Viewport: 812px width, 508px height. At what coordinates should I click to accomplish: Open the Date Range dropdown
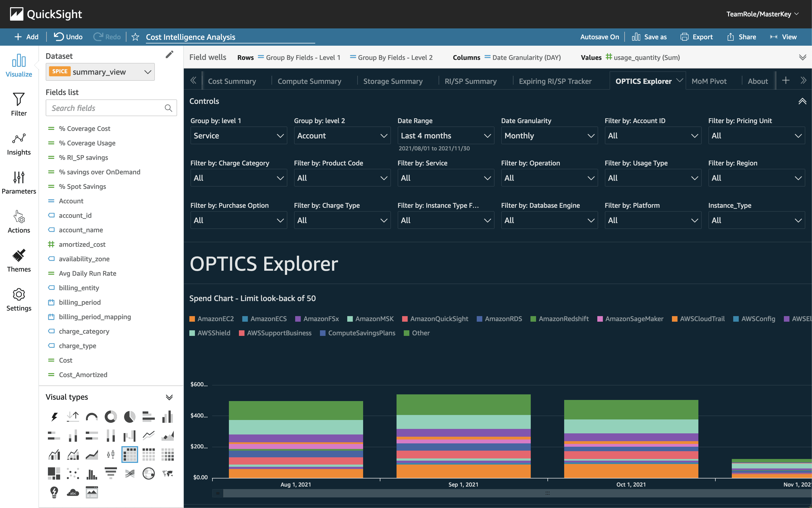click(446, 135)
